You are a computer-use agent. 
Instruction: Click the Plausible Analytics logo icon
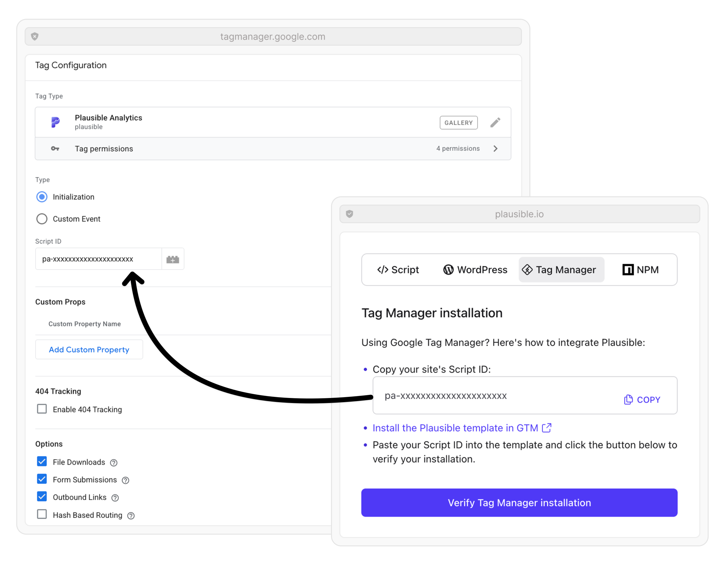pos(55,122)
